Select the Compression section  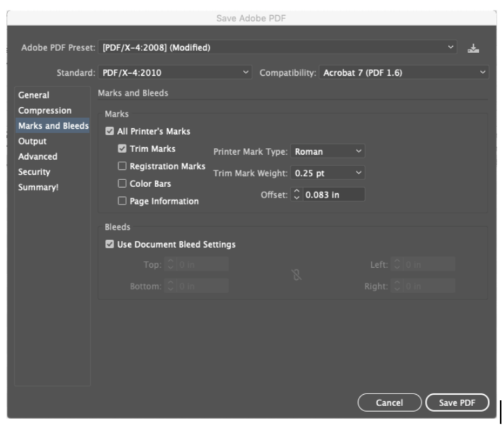pos(45,111)
